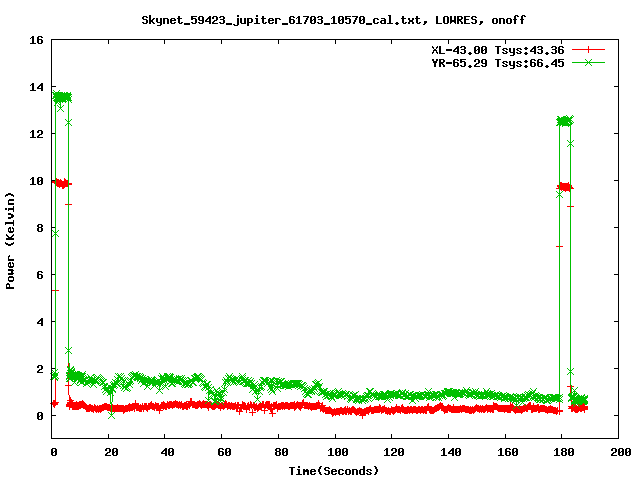Click the x-axis tick label 40
640x480 pixels.
pos(168,452)
